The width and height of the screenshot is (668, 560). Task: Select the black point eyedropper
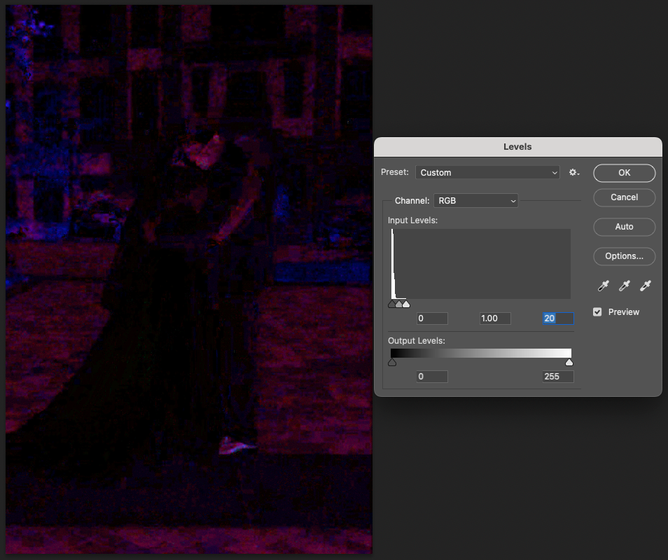tap(603, 286)
